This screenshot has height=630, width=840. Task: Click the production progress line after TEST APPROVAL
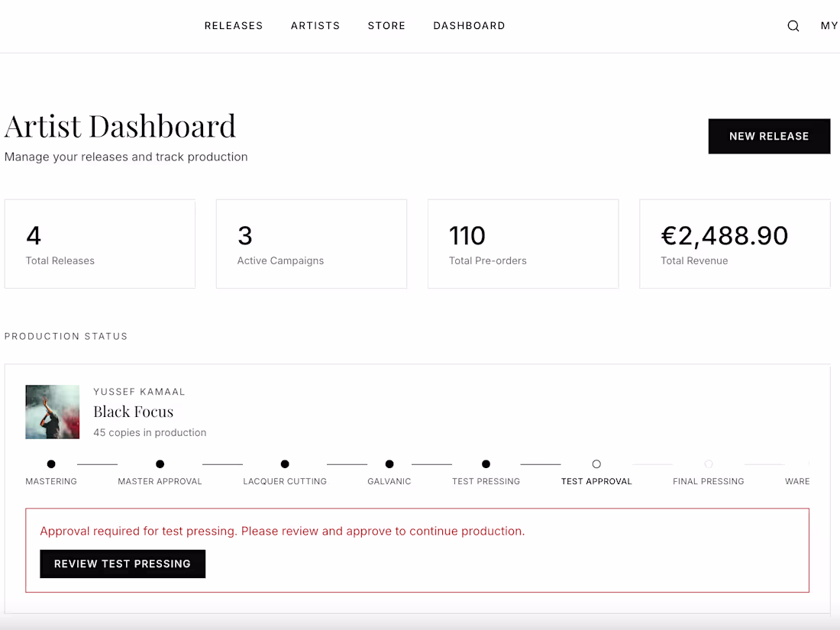(652, 464)
